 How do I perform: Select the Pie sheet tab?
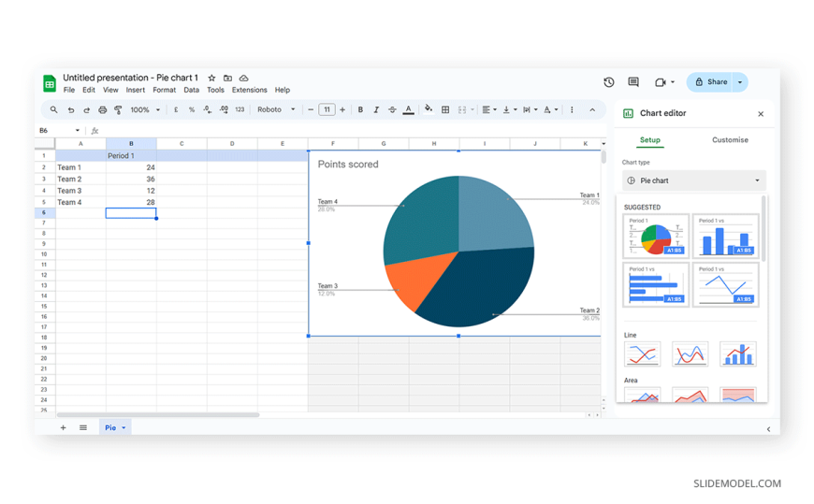115,427
